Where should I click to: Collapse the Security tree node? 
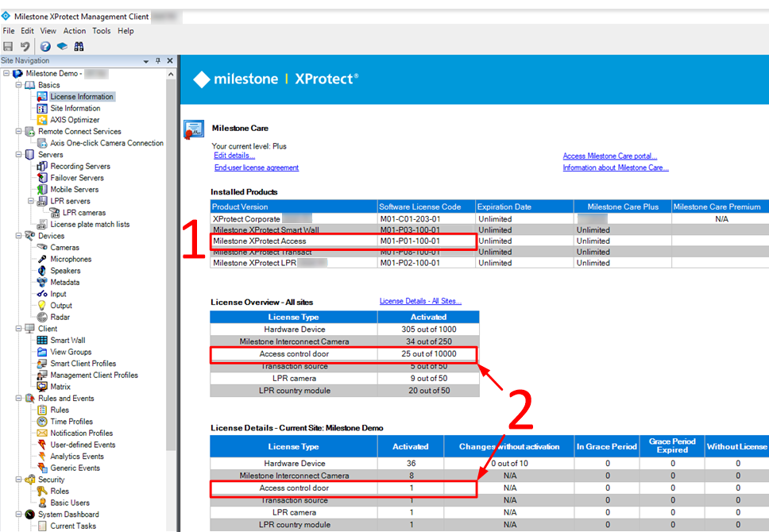[18, 480]
